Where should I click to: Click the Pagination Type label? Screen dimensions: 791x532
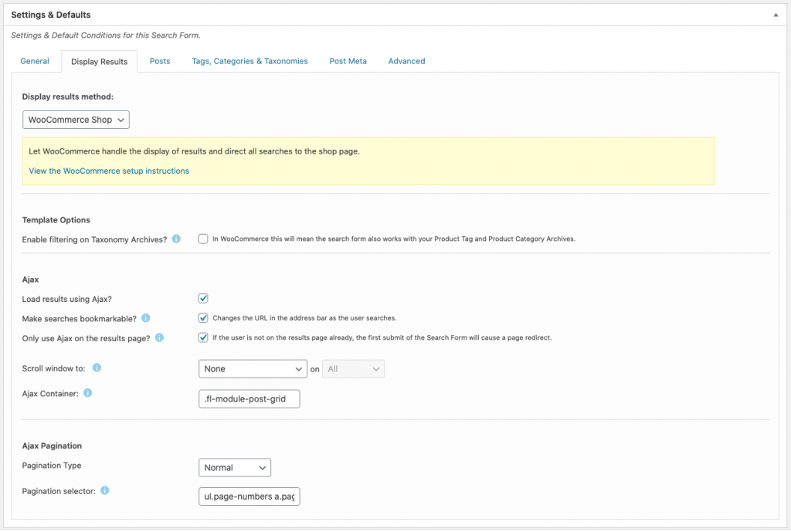[52, 466]
